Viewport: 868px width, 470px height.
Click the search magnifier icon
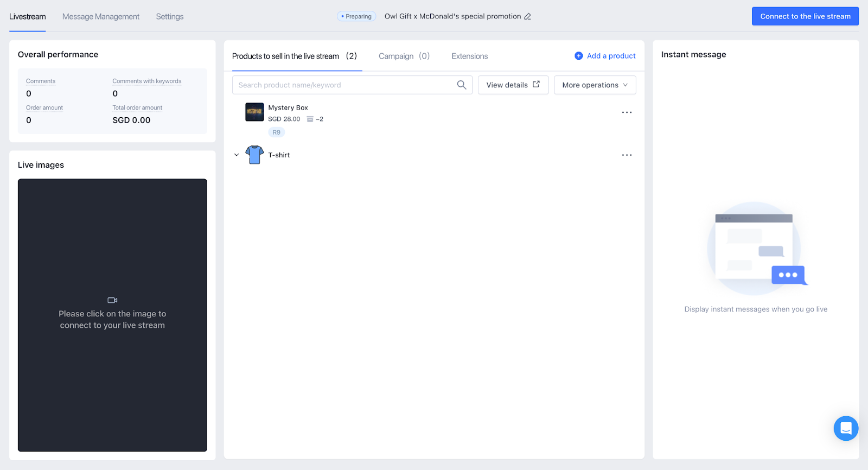[x=462, y=85]
